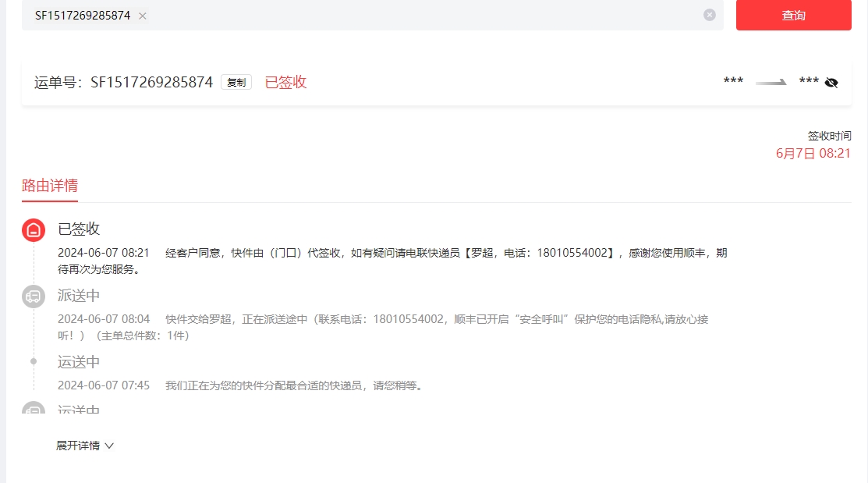The image size is (868, 483).
Task: Click the waybill number SF1517269285874 in the header
Action: (151, 82)
